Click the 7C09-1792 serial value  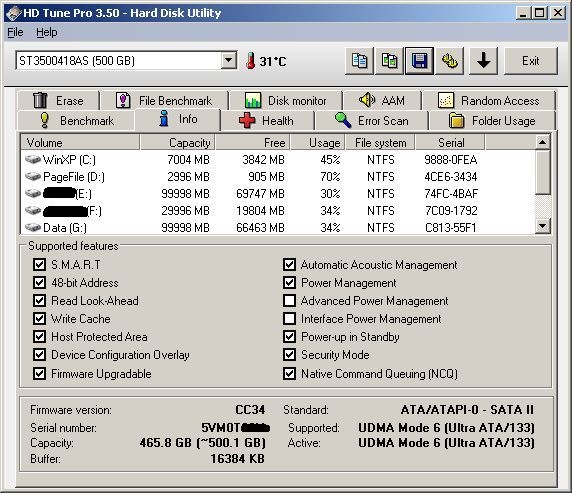[451, 211]
